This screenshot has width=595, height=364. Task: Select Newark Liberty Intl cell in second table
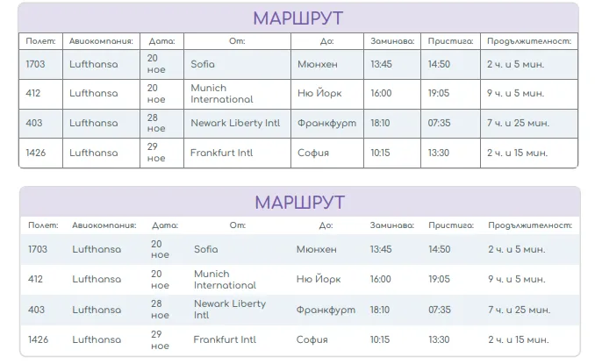click(x=229, y=310)
